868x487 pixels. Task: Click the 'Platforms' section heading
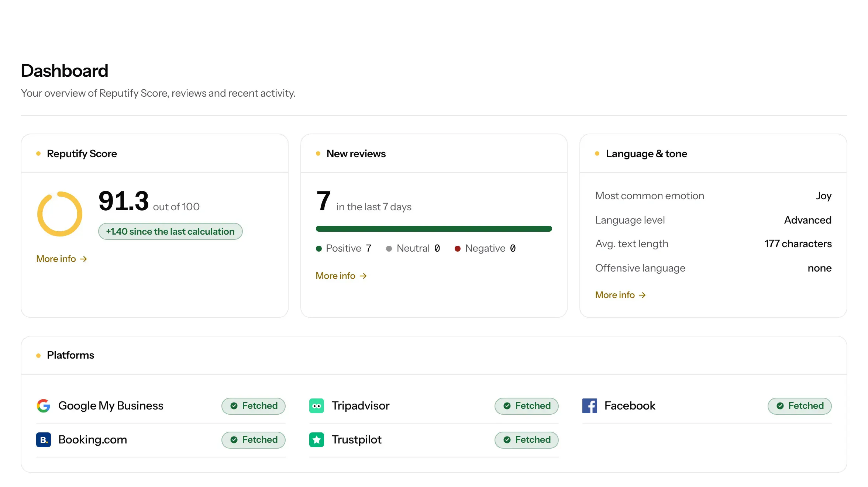point(70,355)
